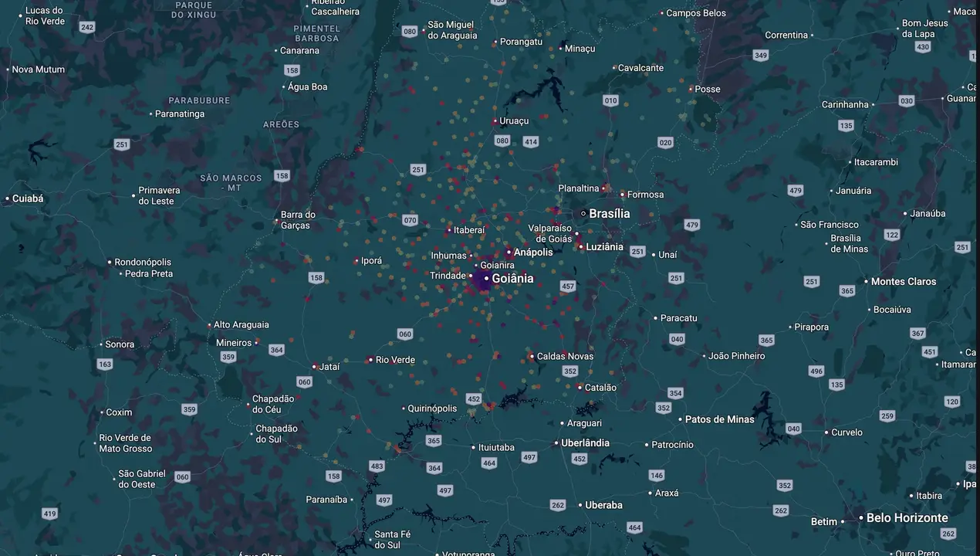This screenshot has height=556, width=980.
Task: Click the 163 highway shield
Action: pyautogui.click(x=105, y=364)
